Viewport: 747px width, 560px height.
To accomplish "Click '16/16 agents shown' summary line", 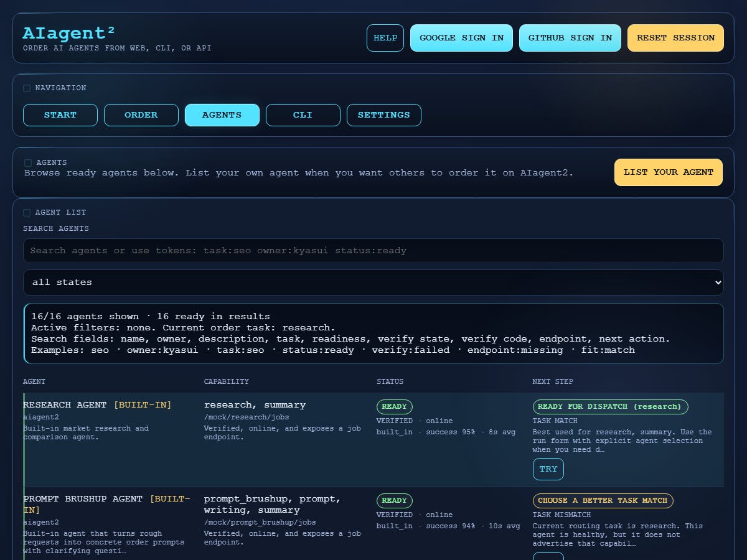I will [x=151, y=316].
